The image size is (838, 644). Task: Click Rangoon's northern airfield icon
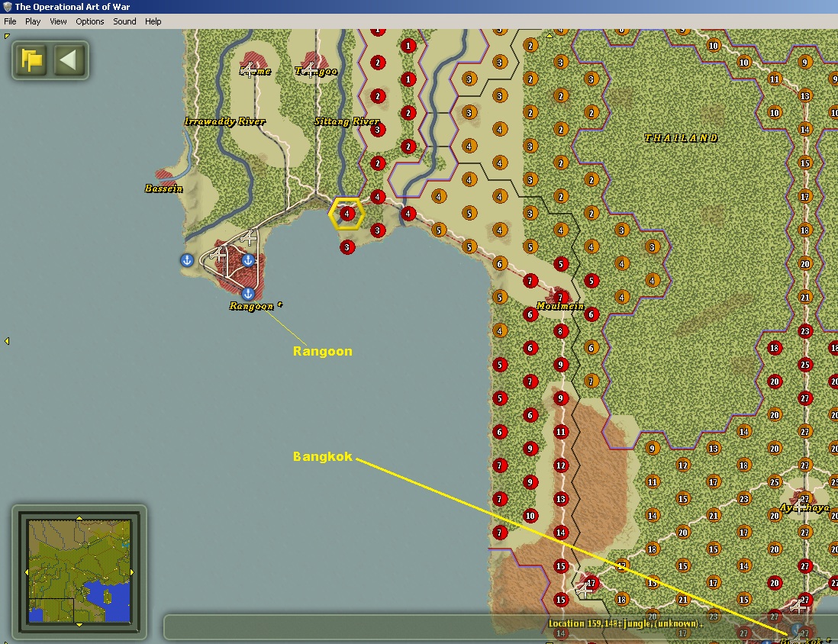click(249, 237)
